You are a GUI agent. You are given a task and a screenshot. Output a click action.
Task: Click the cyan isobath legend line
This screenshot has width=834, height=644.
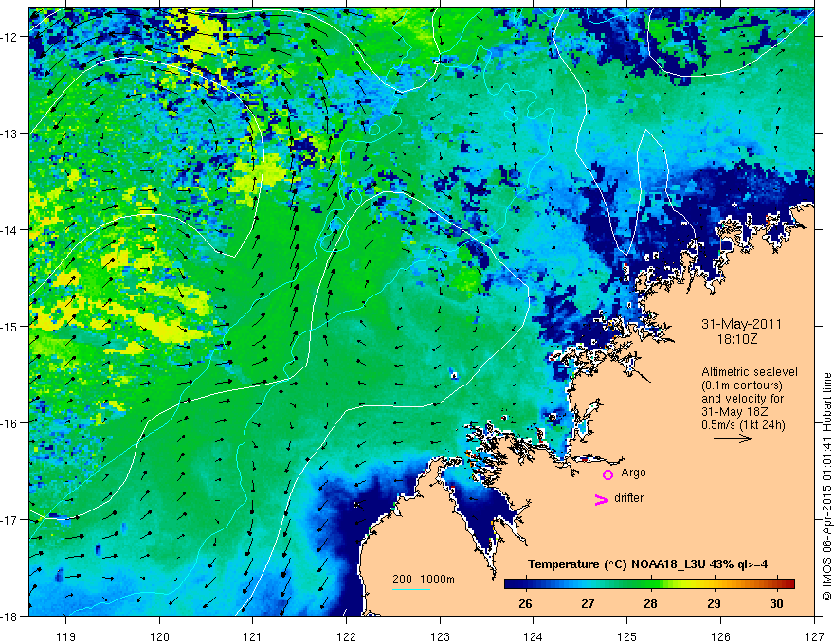tap(411, 589)
